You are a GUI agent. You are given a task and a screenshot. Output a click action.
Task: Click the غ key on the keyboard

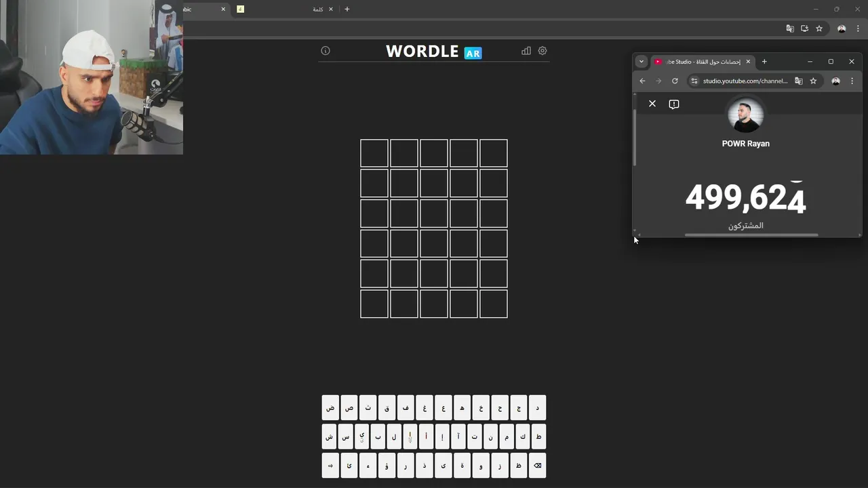point(425,408)
